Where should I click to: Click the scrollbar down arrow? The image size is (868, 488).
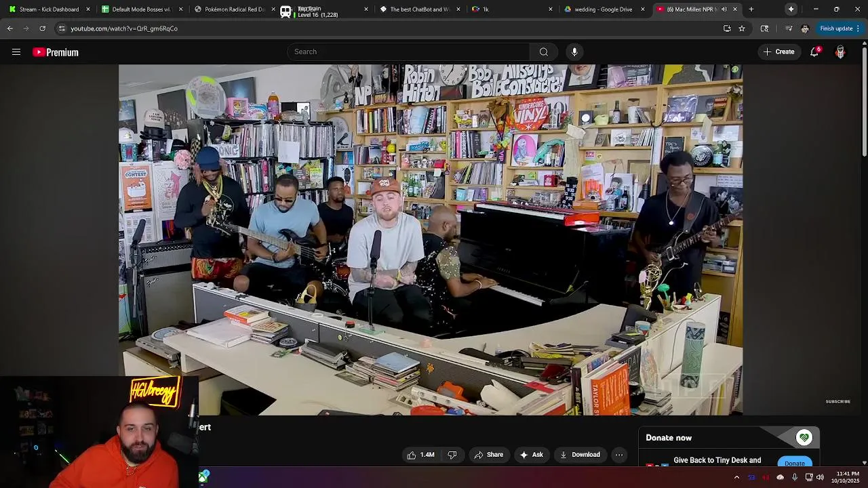(x=864, y=463)
